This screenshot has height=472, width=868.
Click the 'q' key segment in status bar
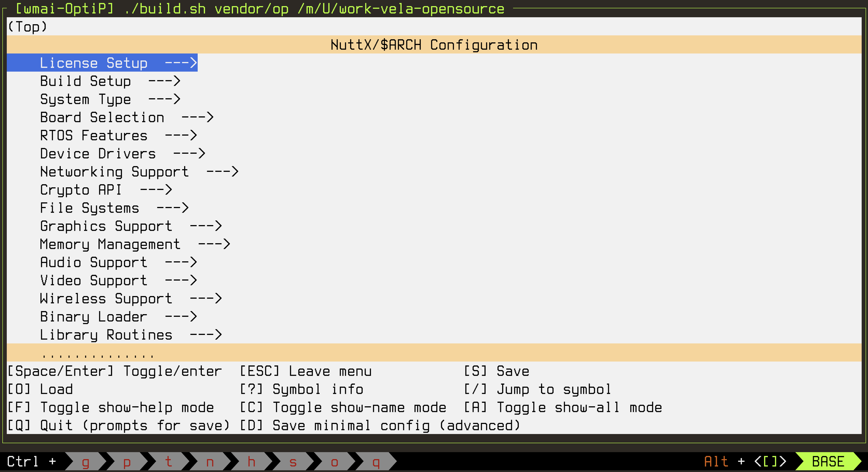(x=376, y=462)
